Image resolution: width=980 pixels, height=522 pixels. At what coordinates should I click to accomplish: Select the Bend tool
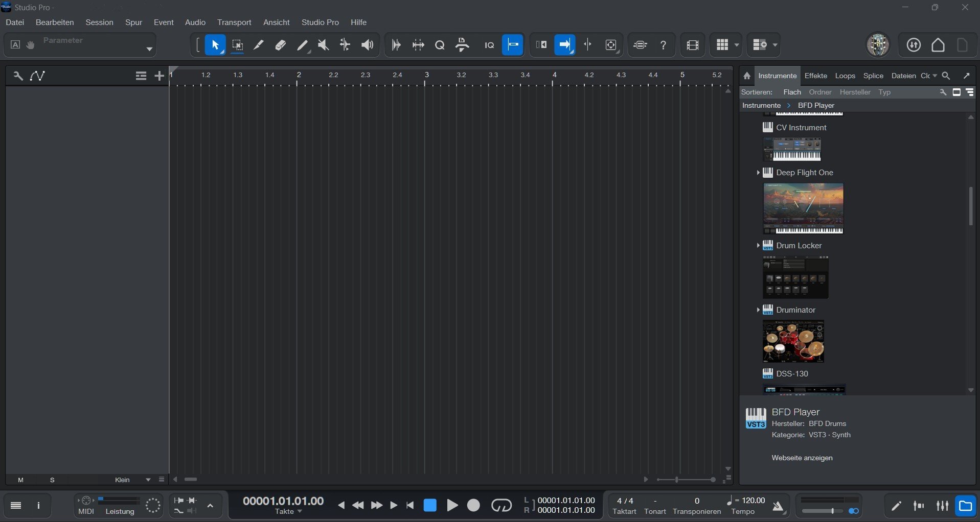[346, 45]
